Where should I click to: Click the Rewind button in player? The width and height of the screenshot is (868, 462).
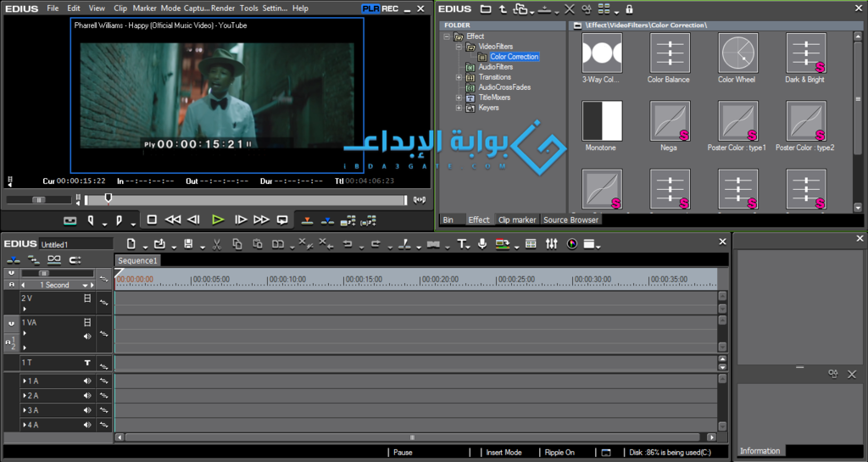(x=173, y=220)
